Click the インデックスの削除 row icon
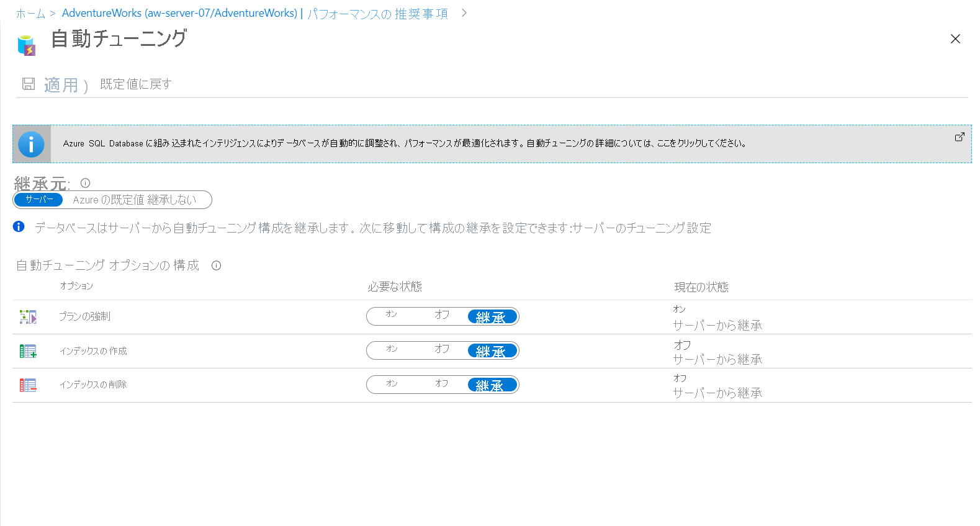This screenshot has height=526, width=980. point(28,385)
